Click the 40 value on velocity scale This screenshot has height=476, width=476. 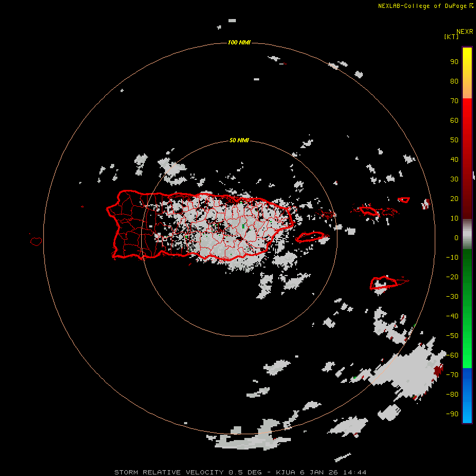tap(454, 159)
